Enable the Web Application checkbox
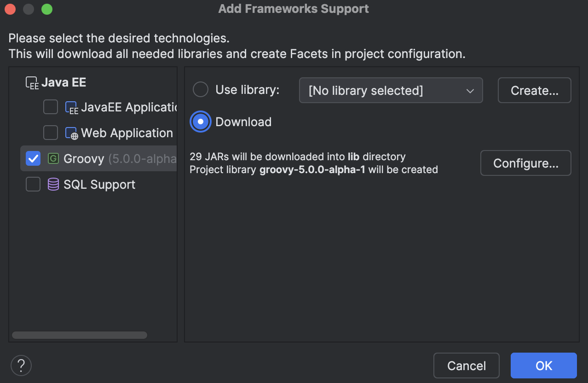Image resolution: width=588 pixels, height=383 pixels. [x=50, y=133]
